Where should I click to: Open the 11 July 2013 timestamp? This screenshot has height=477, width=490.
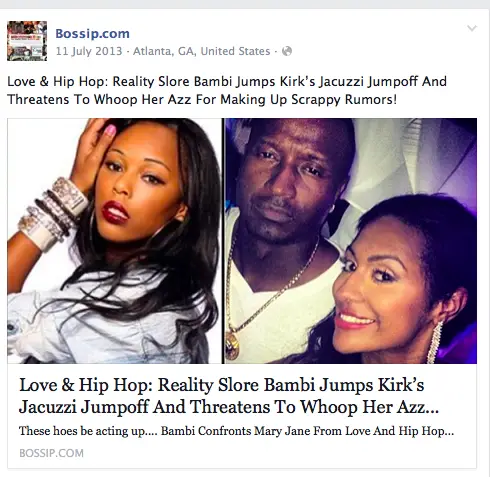point(89,51)
